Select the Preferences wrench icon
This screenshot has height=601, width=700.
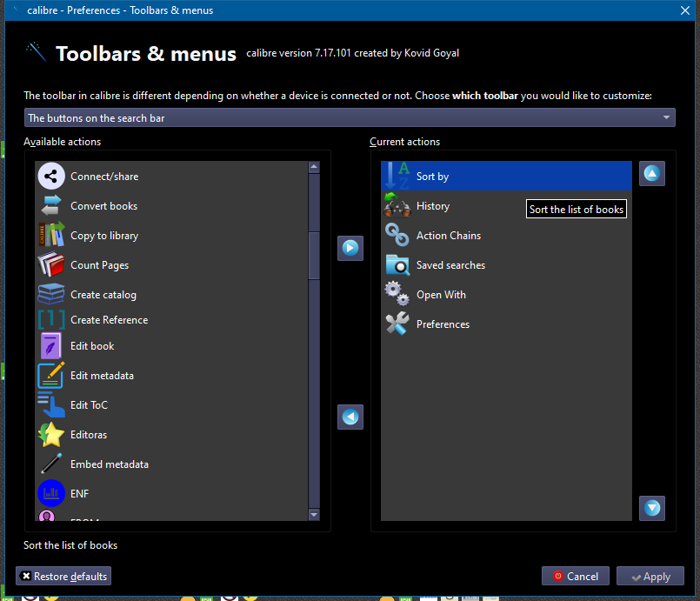(397, 324)
